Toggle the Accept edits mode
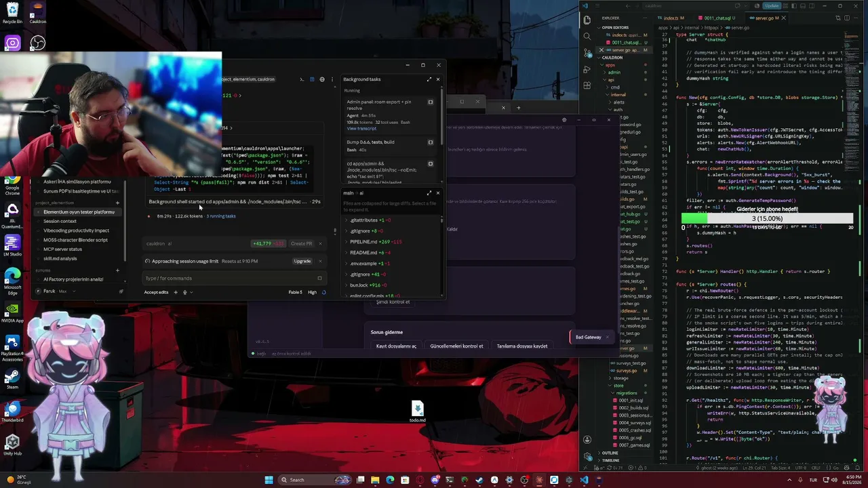Viewport: 868px width, 488px height. 156,292
